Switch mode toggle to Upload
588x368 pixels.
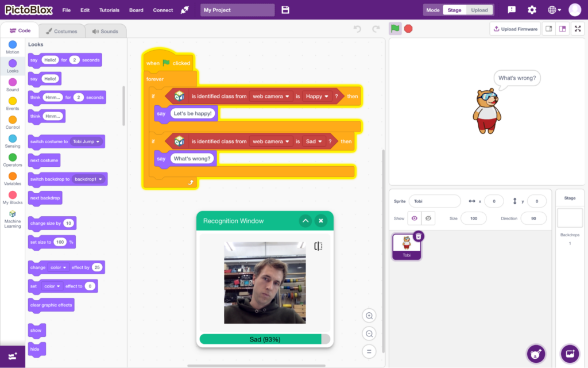click(479, 10)
